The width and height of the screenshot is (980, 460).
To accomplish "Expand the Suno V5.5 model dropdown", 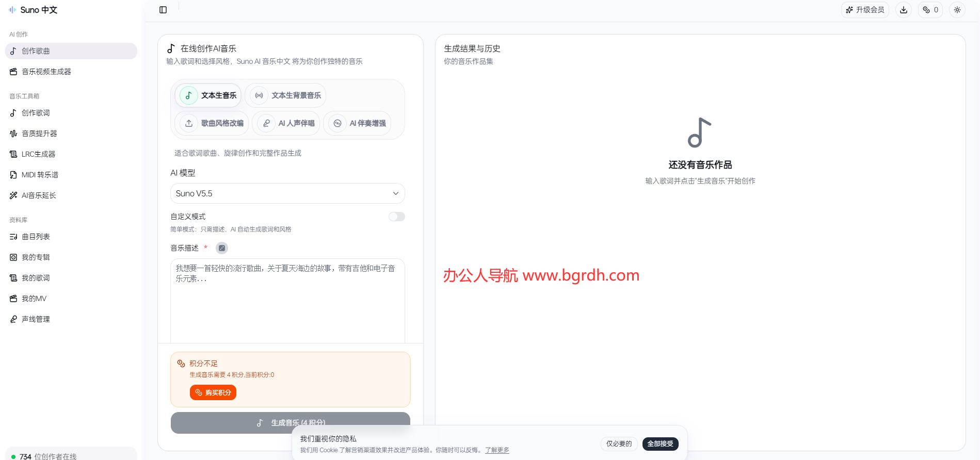I will (287, 193).
